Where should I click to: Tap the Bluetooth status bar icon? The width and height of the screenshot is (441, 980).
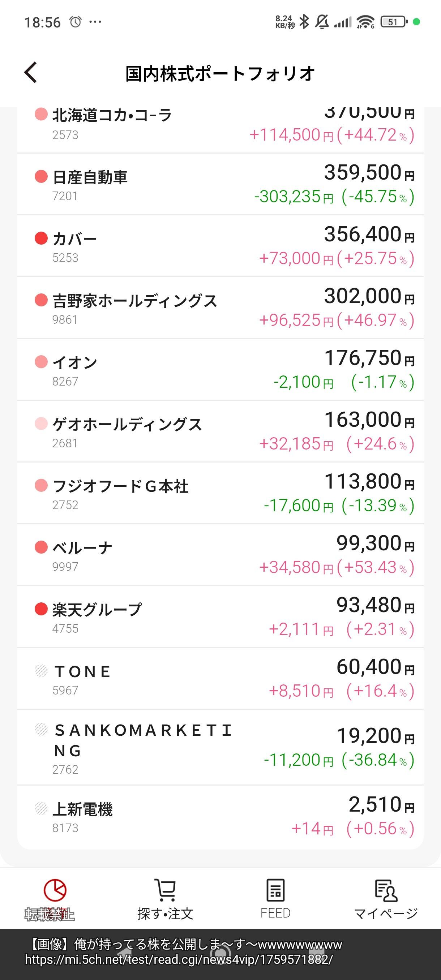tap(304, 22)
